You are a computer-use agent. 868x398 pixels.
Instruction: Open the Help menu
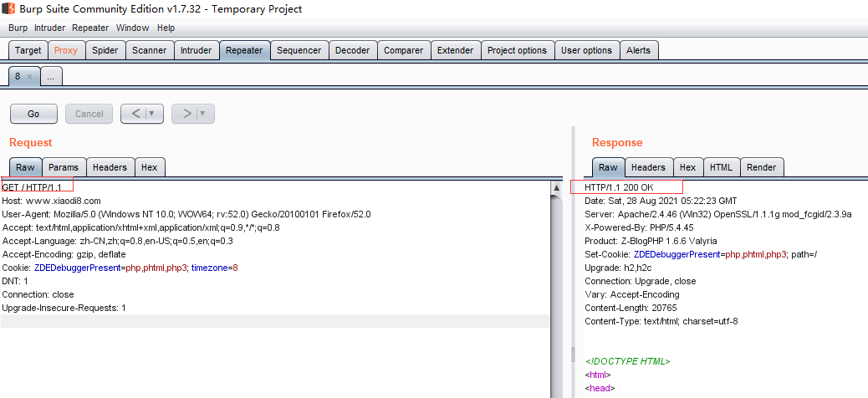(166, 28)
